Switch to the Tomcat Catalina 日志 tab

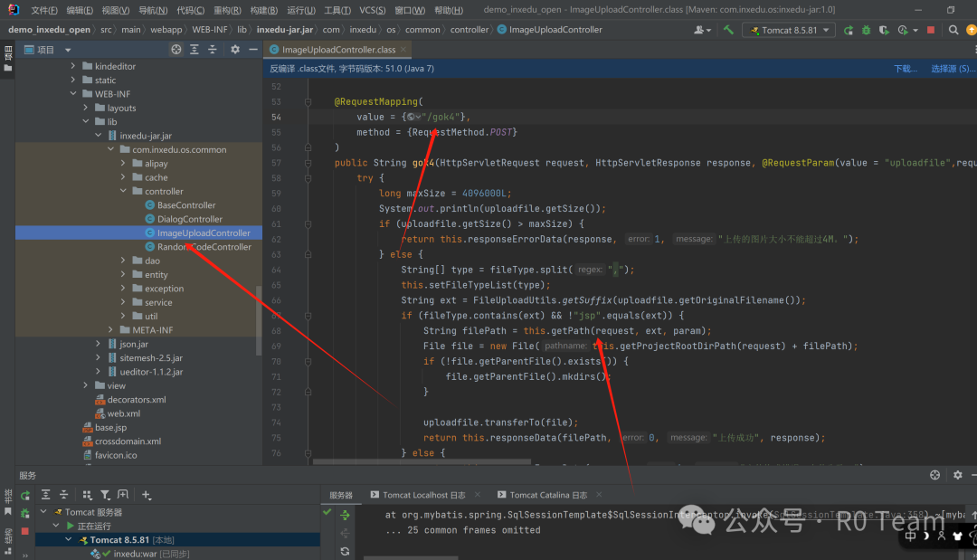click(548, 495)
